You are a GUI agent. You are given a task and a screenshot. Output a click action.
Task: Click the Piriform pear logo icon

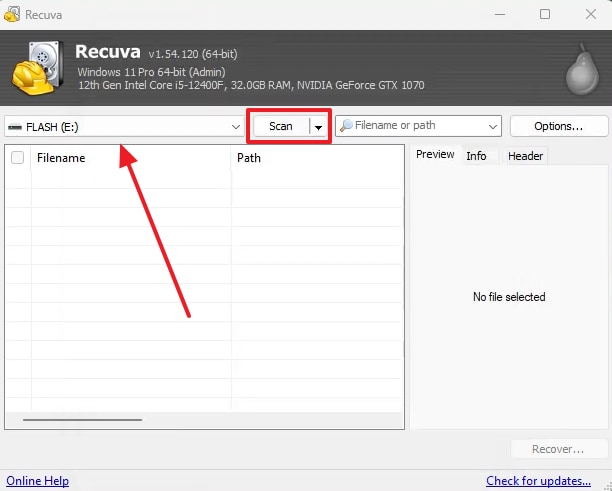click(582, 69)
